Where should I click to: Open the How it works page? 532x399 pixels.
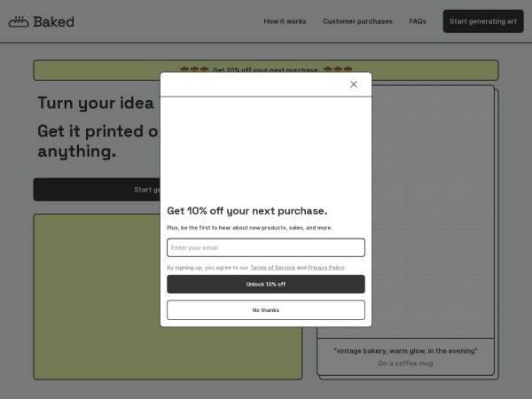285,21
